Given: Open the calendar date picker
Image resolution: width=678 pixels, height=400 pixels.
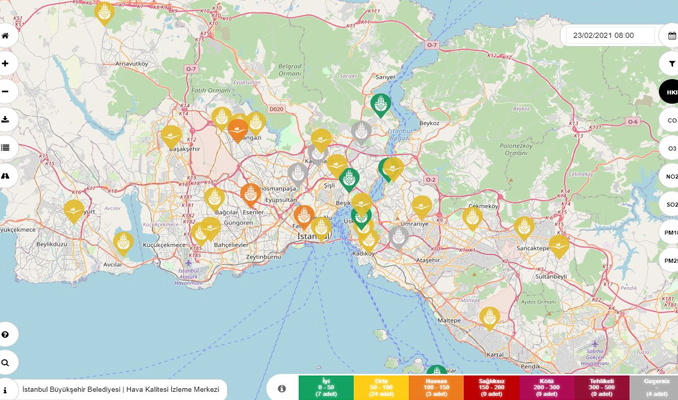Looking at the screenshot, I should [x=671, y=35].
